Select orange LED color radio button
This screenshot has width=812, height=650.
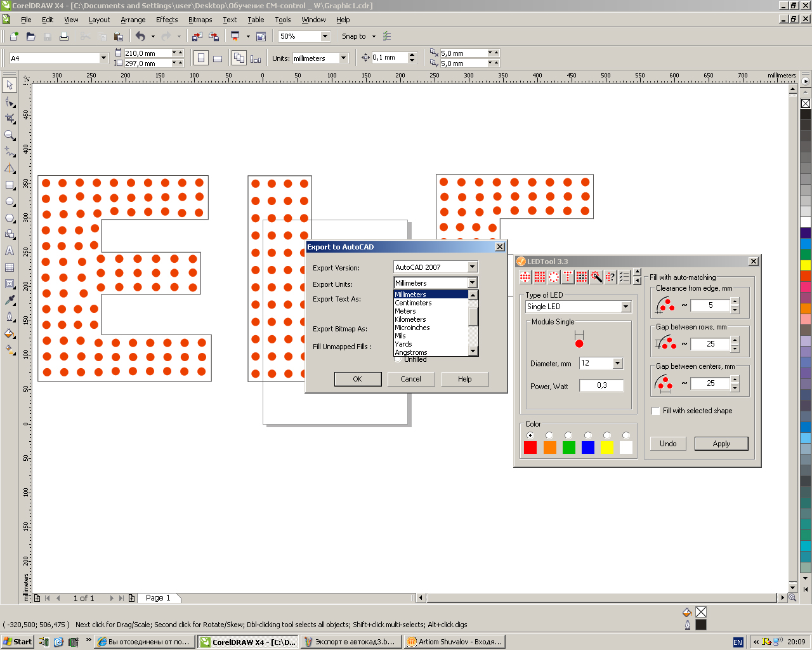549,435
